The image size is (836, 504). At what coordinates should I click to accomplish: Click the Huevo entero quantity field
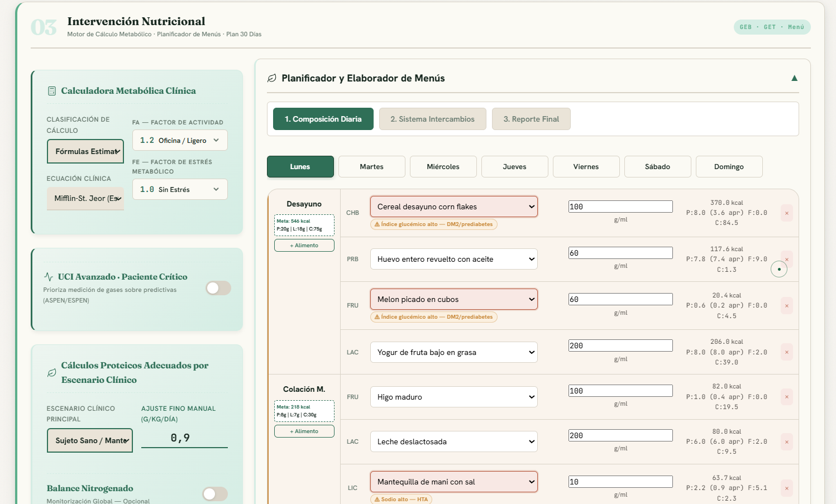(x=620, y=253)
